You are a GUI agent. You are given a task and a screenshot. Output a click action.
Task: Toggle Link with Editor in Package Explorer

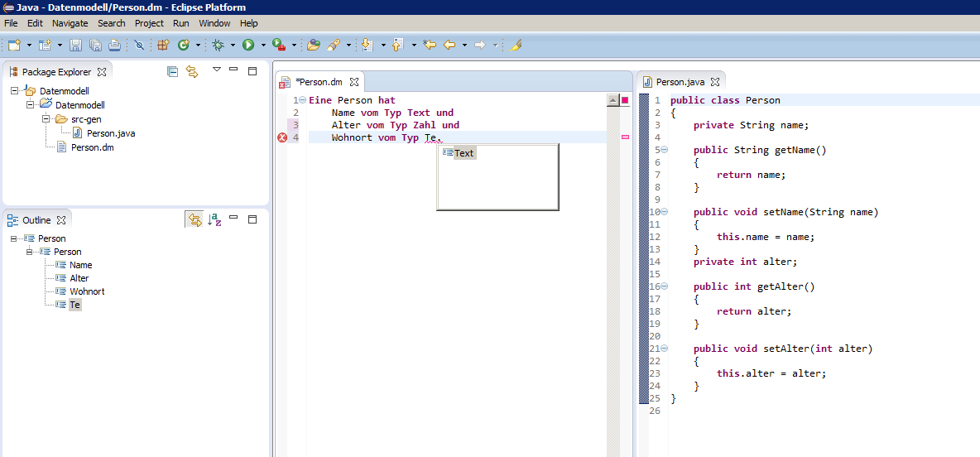pos(192,72)
